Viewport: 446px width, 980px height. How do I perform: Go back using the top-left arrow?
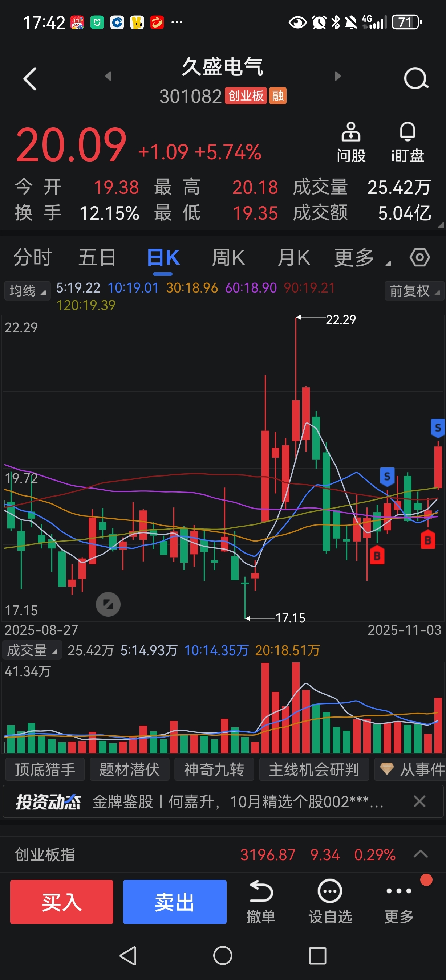point(30,79)
